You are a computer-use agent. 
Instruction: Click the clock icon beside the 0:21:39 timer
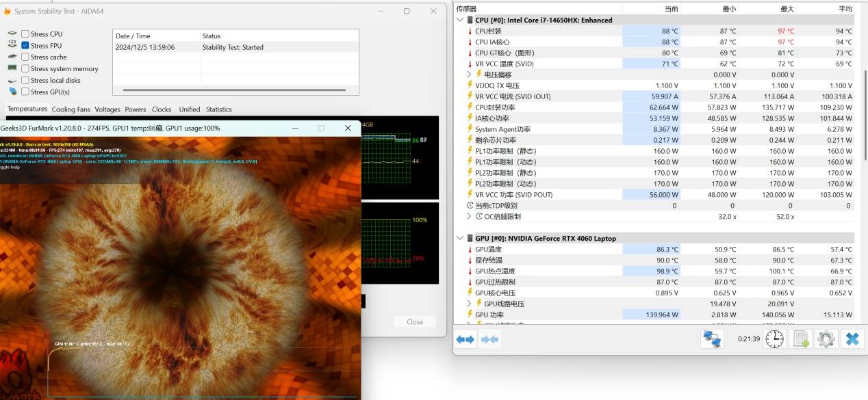pos(774,339)
